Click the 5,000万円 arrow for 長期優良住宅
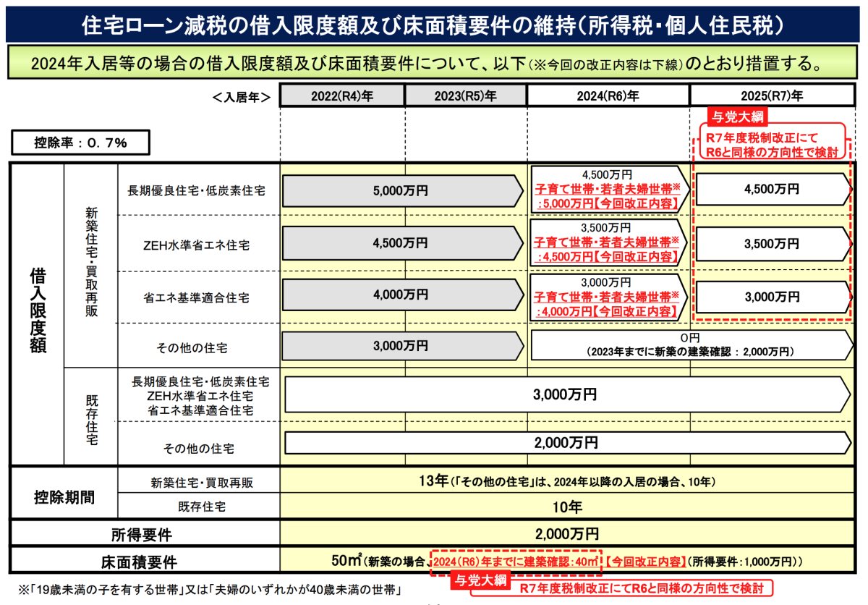The height and width of the screenshot is (605, 868). [401, 190]
